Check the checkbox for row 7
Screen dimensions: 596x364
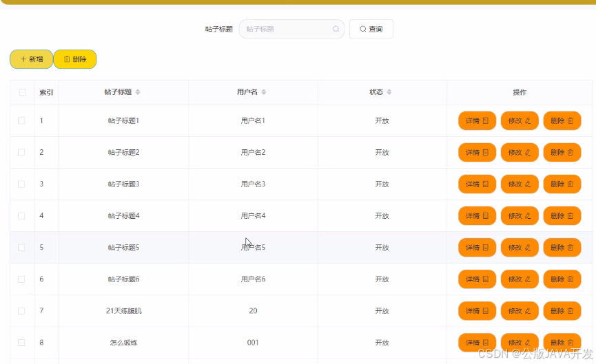coord(21,311)
